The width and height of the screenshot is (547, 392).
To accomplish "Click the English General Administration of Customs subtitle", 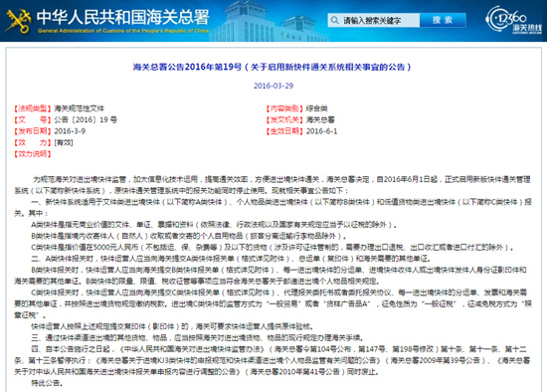I will [x=123, y=31].
